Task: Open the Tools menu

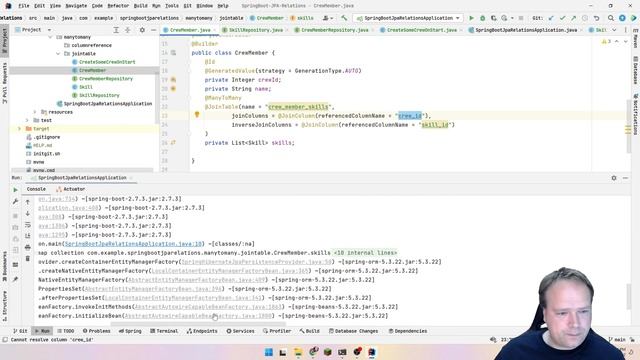Action: click(x=171, y=6)
